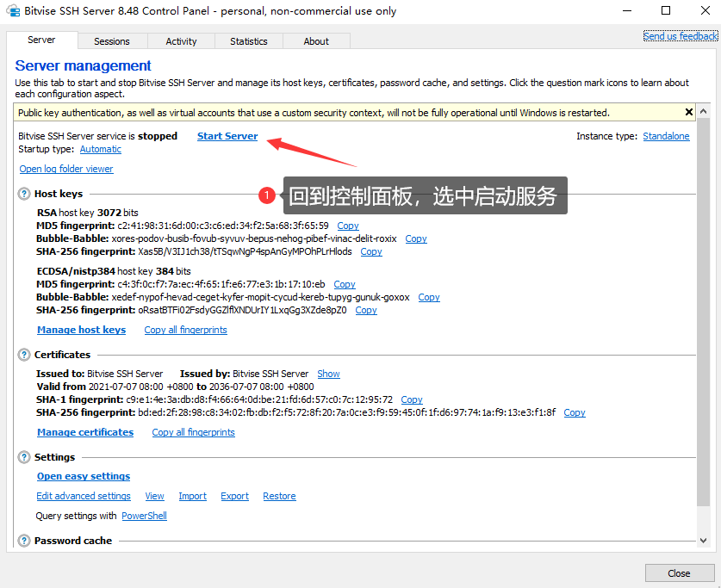
Task: Copy the ECDSA Bubble-Babble fingerprint
Action: coord(429,297)
